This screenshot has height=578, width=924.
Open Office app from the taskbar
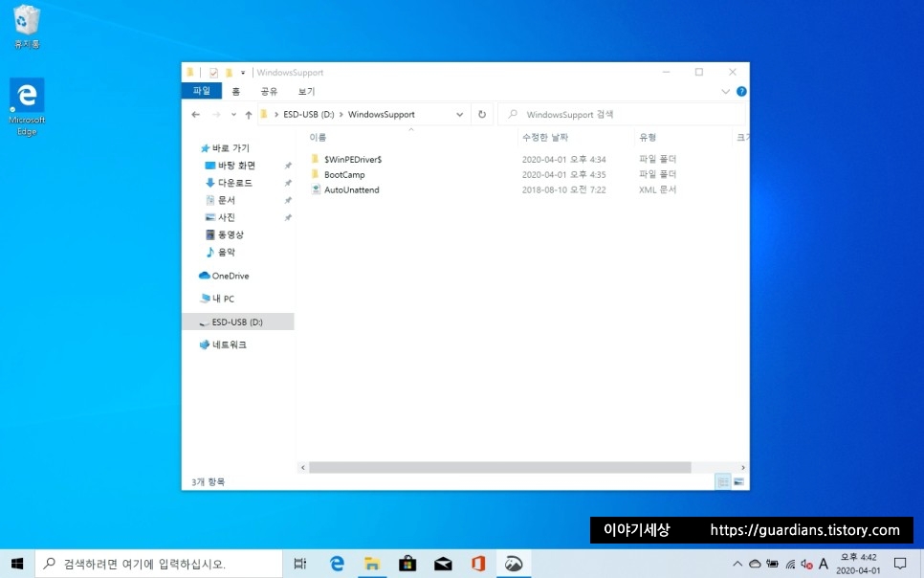pyautogui.click(x=478, y=564)
